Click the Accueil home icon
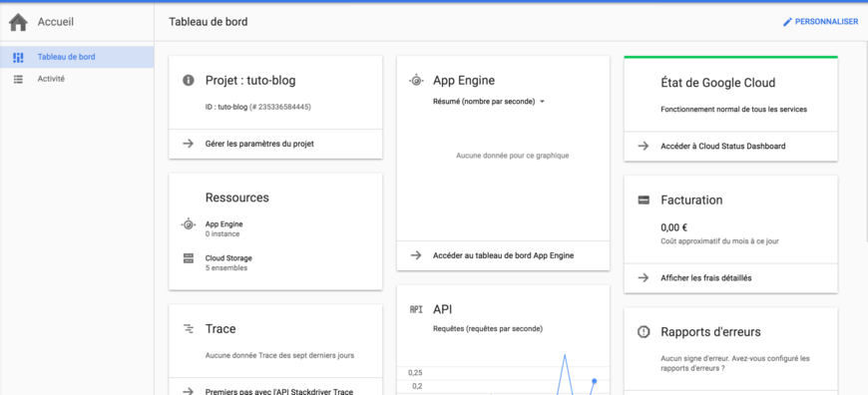This screenshot has width=868, height=395. coord(18,23)
